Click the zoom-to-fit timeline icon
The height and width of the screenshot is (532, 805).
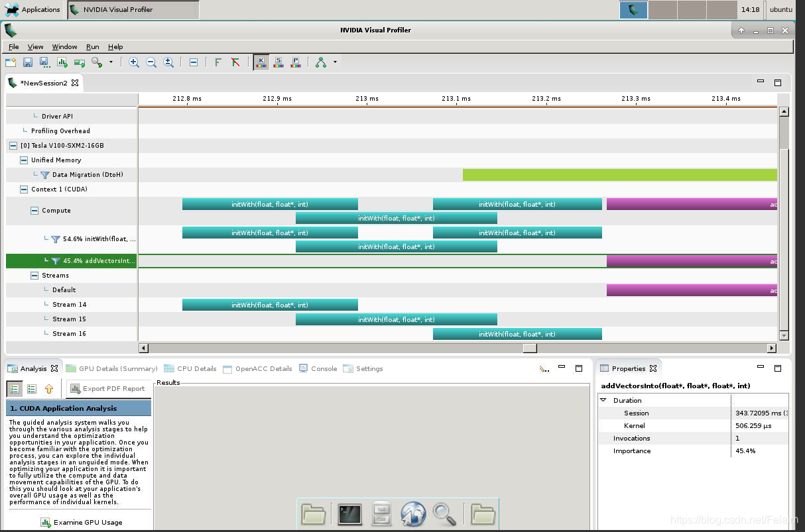click(168, 62)
